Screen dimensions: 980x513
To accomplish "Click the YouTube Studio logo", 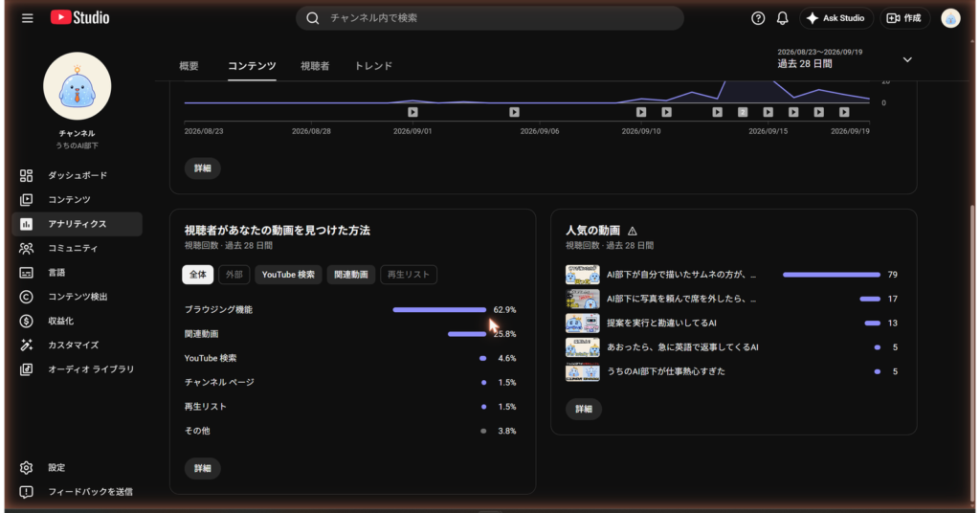I will click(80, 17).
